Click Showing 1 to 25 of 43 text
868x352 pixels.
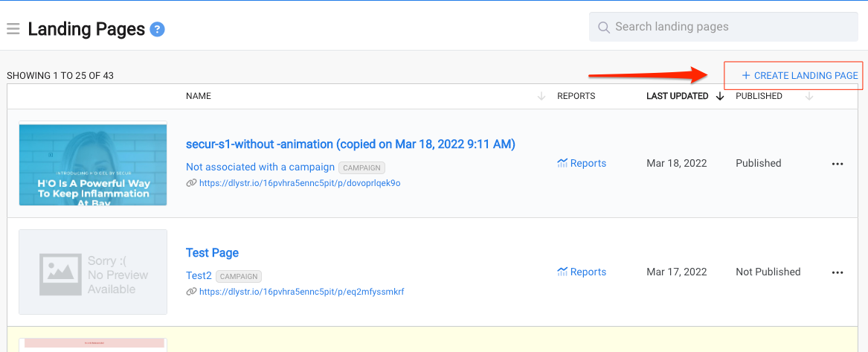click(x=60, y=76)
